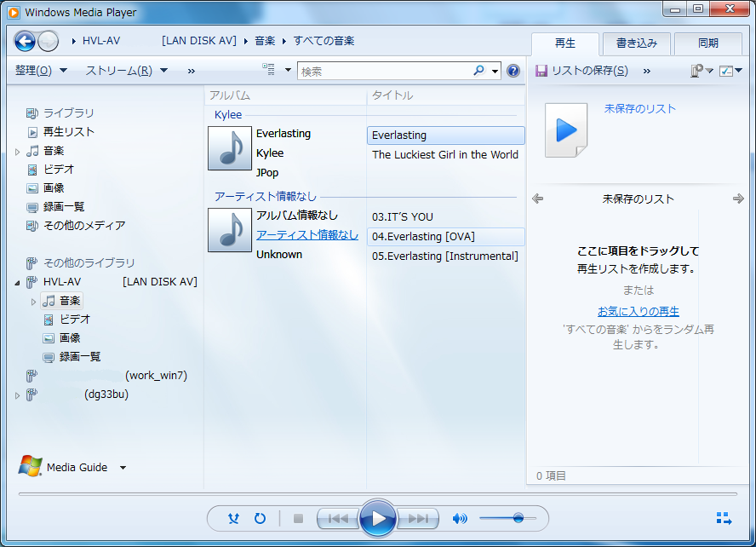Open the search options dropdown arrow

tap(495, 72)
